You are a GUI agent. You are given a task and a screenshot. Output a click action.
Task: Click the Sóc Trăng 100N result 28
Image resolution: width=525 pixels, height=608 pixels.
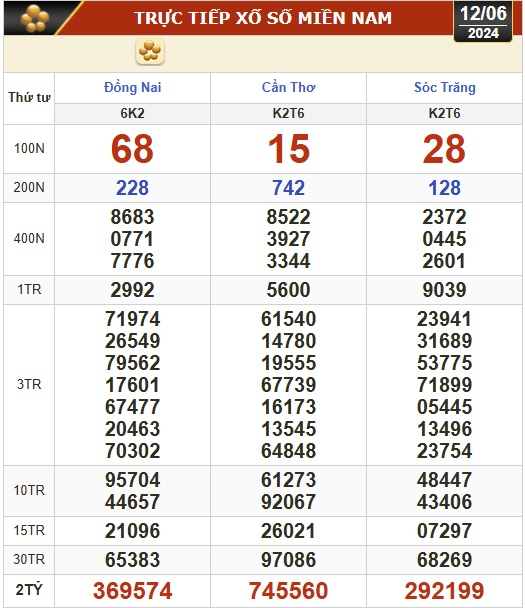pos(444,149)
